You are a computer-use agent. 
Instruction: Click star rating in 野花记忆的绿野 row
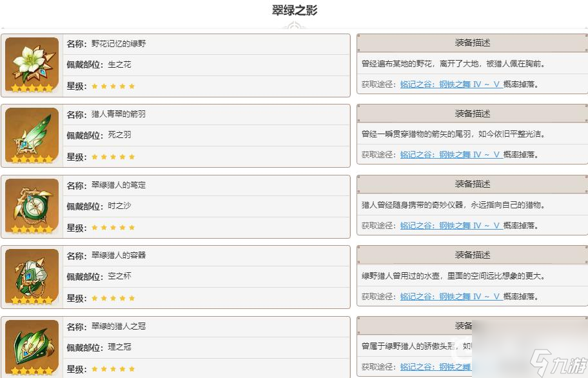[x=113, y=86]
